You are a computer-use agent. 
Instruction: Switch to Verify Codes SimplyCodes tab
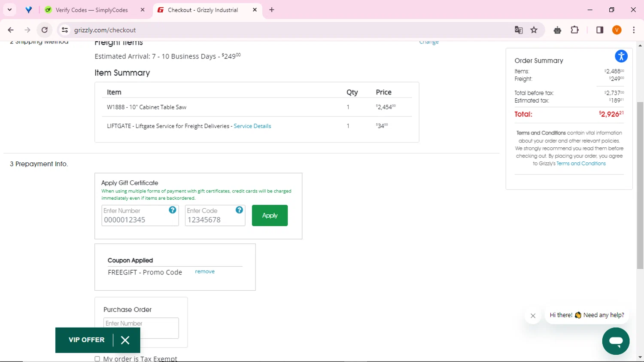click(x=91, y=10)
